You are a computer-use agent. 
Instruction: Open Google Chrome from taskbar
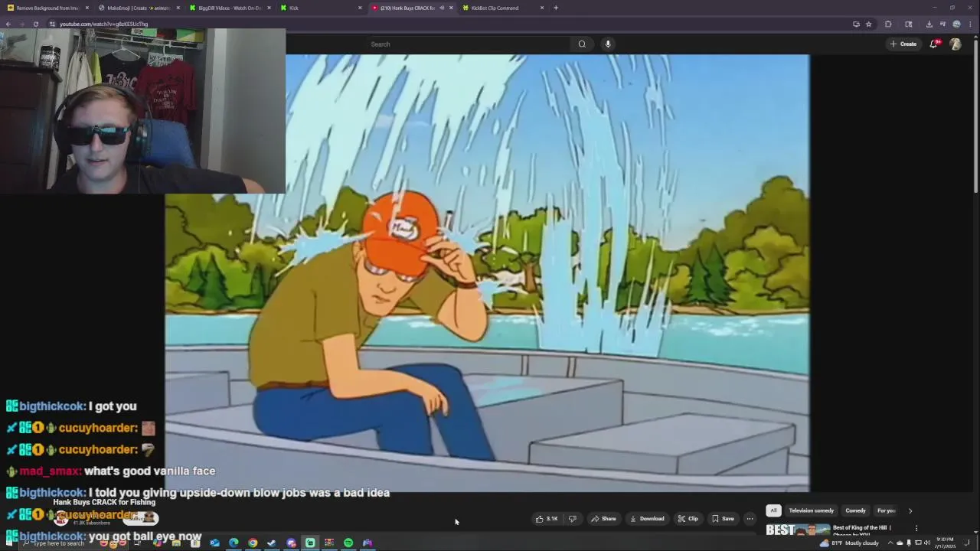point(253,543)
